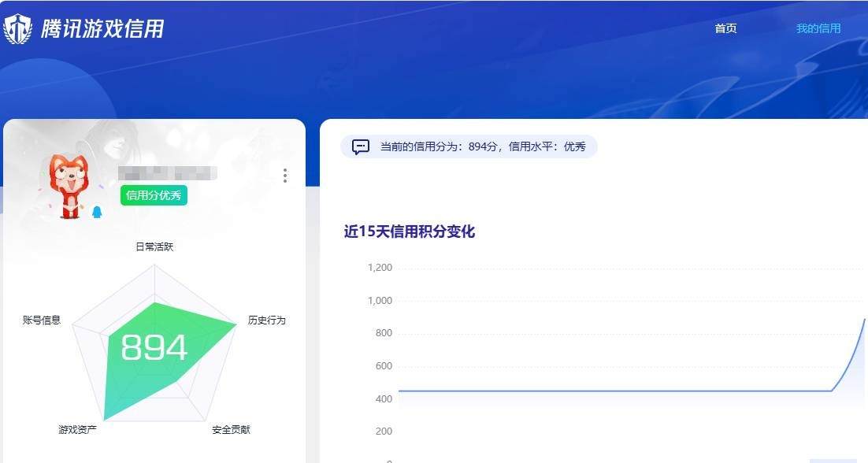Open the 我的信用 navigation tab
868x463 pixels.
coord(818,28)
